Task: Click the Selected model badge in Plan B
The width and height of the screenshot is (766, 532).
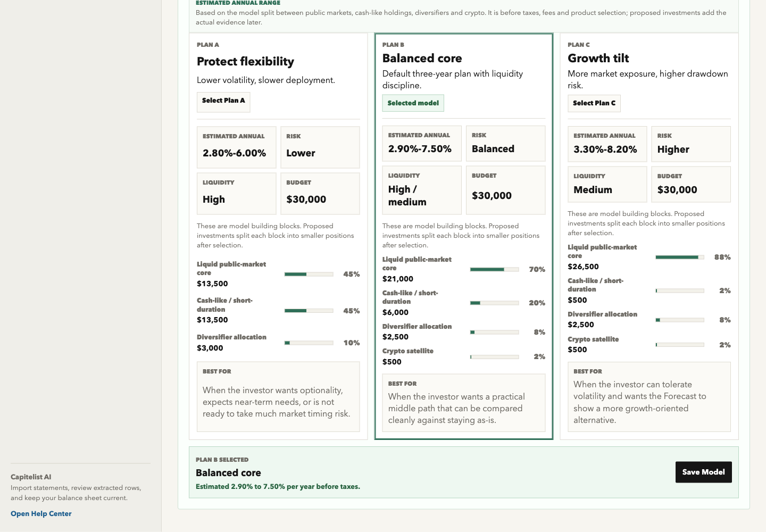Action: [413, 103]
